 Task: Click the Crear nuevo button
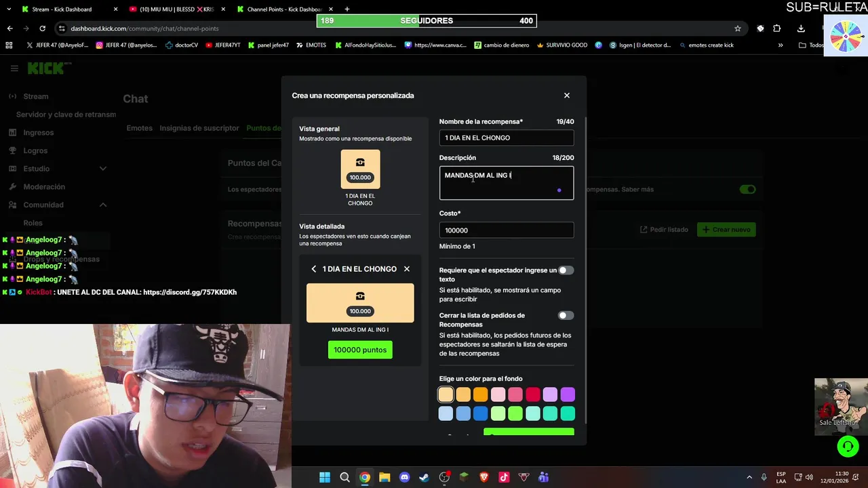pyautogui.click(x=726, y=230)
